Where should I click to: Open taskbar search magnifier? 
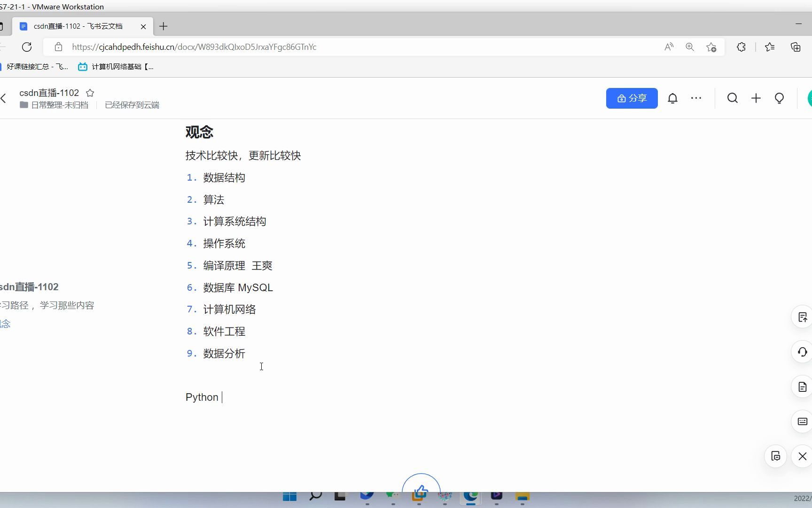pyautogui.click(x=315, y=497)
